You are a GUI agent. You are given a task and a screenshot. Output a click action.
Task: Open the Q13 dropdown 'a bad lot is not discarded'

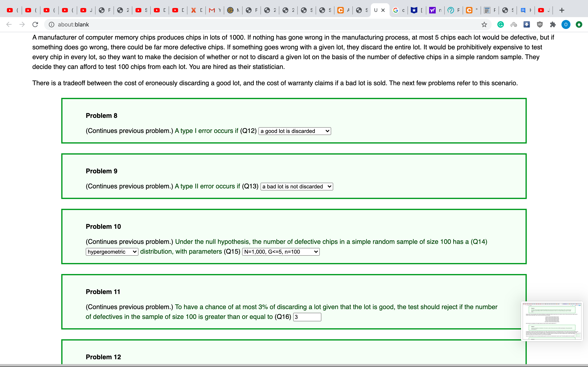click(x=296, y=186)
